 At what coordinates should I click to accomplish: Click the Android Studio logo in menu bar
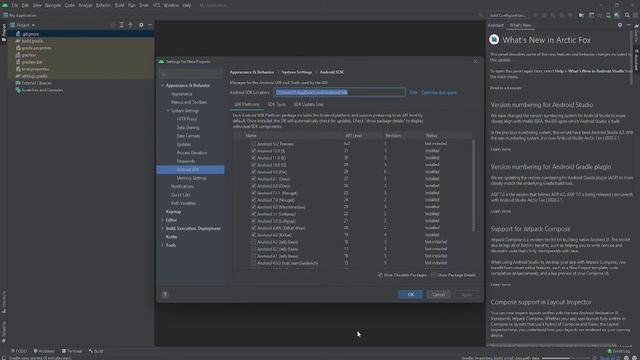5,5
